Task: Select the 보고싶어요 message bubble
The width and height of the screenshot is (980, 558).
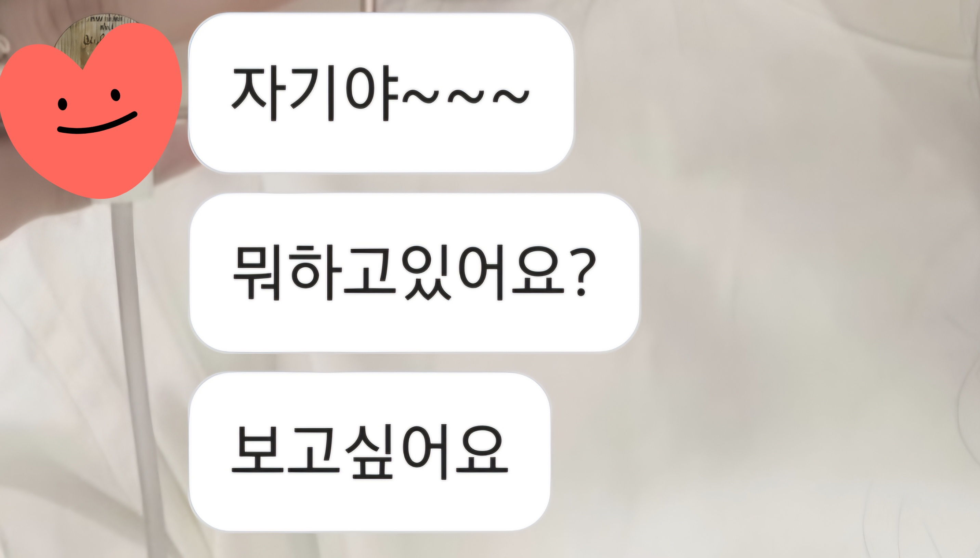Action: pos(370,451)
